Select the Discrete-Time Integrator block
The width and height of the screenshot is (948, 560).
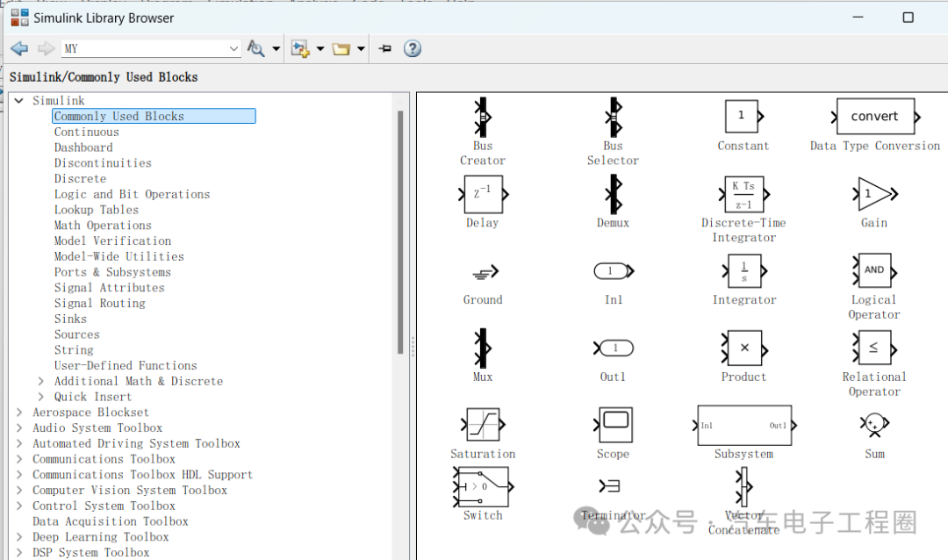[743, 194]
